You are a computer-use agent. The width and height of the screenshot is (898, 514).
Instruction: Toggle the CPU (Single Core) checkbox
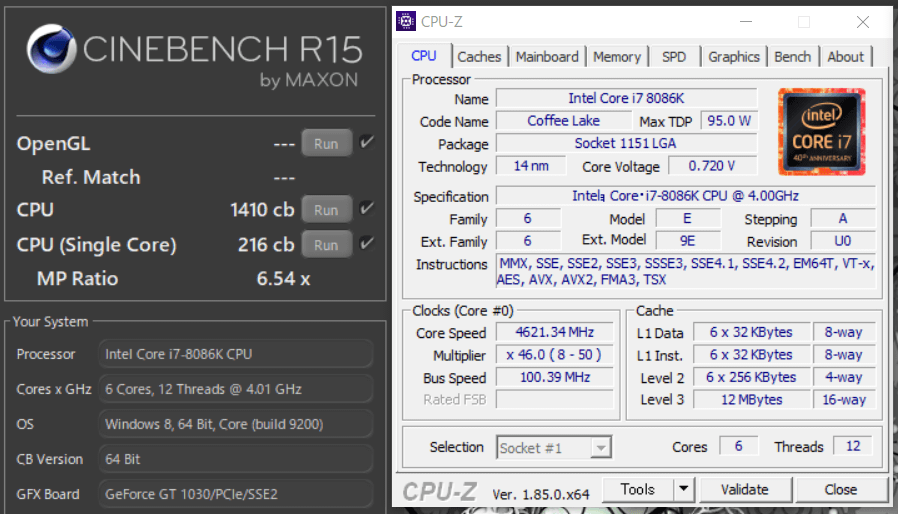[367, 244]
